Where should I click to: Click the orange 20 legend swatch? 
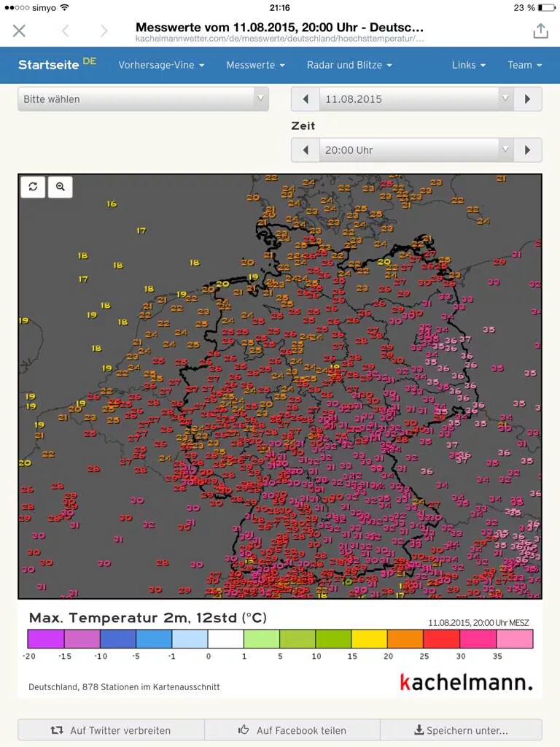click(405, 639)
